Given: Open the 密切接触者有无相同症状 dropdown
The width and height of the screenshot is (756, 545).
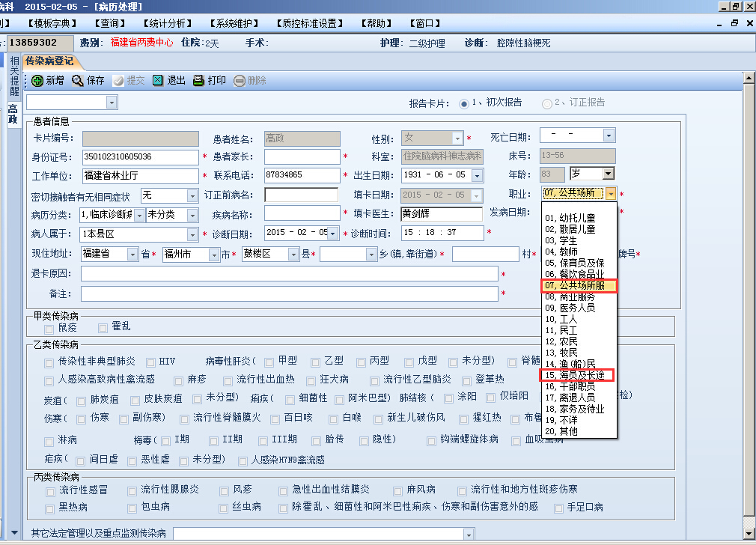Looking at the screenshot, I should click(x=192, y=196).
